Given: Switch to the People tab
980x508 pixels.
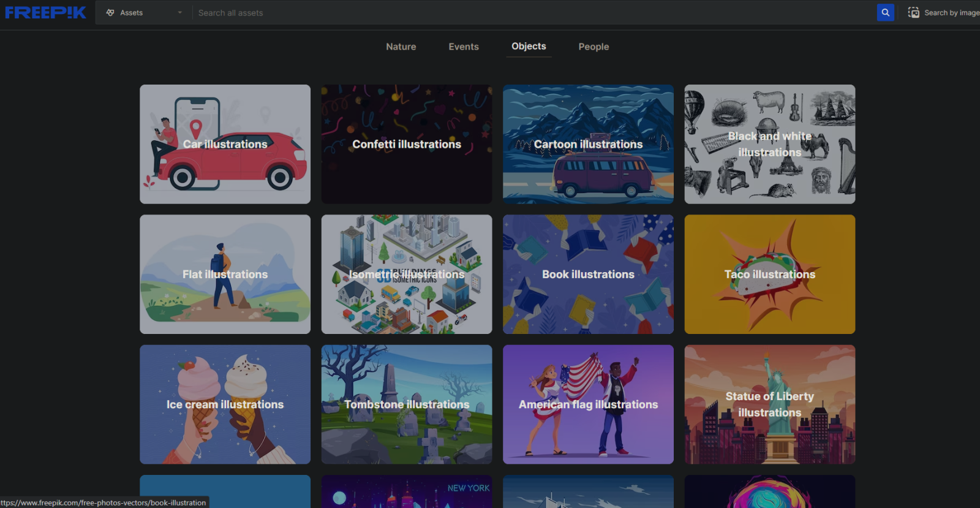Looking at the screenshot, I should point(594,47).
